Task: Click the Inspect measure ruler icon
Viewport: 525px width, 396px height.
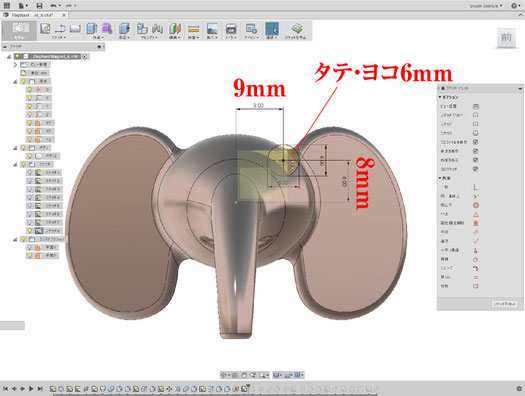Action: click(x=194, y=28)
